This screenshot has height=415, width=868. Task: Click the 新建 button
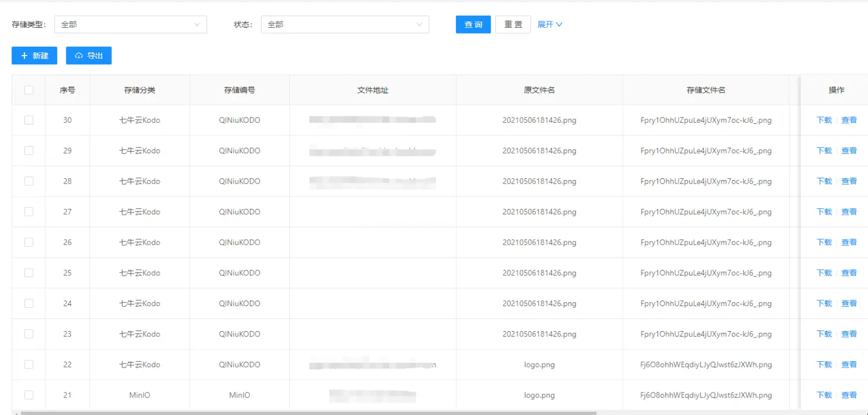pos(34,56)
